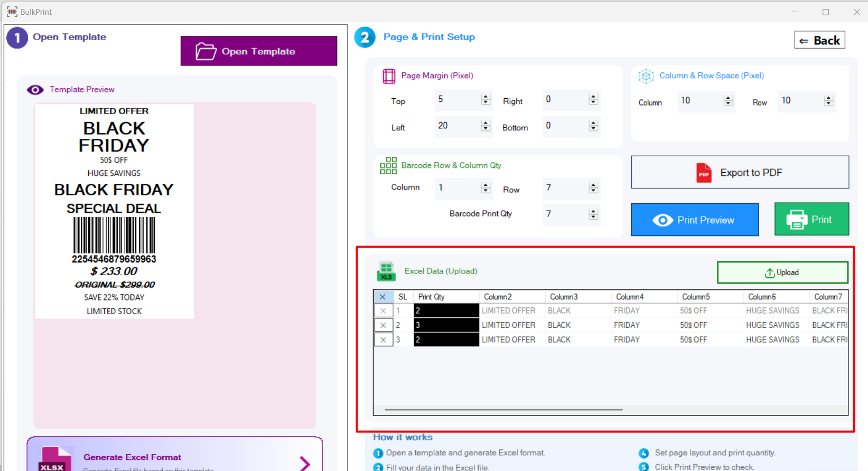Export labels to PDF
The image size is (868, 471).
click(740, 172)
